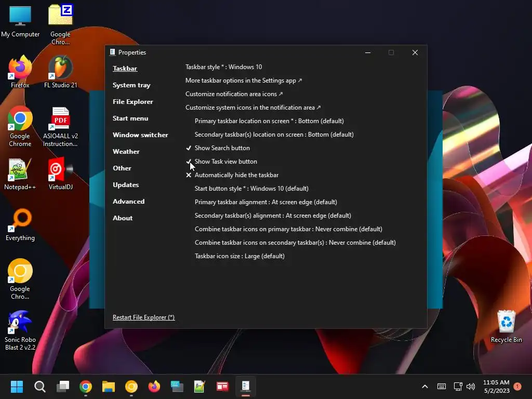Screen dimensions: 532x399
Task: Switch to Start menu section
Action: tap(130, 118)
